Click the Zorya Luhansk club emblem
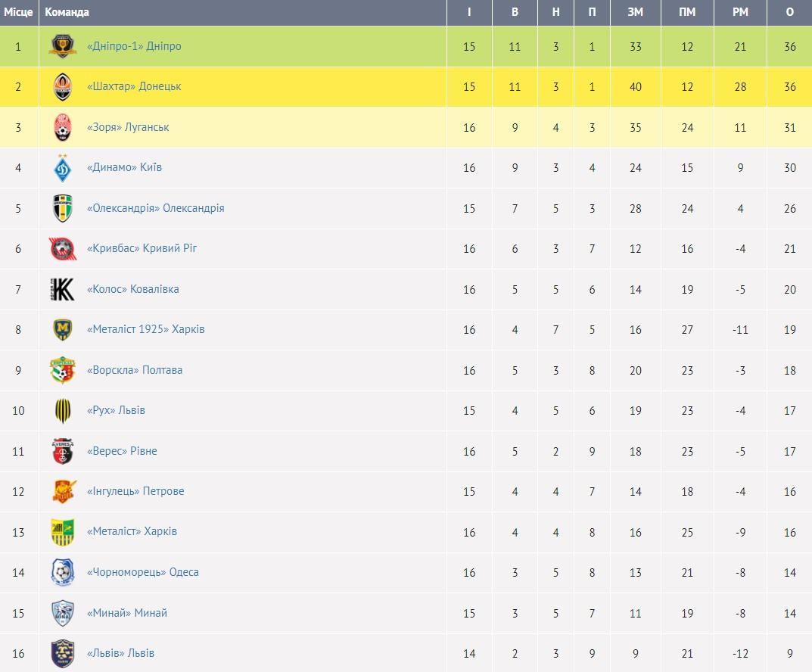812x672 pixels. pos(63,127)
